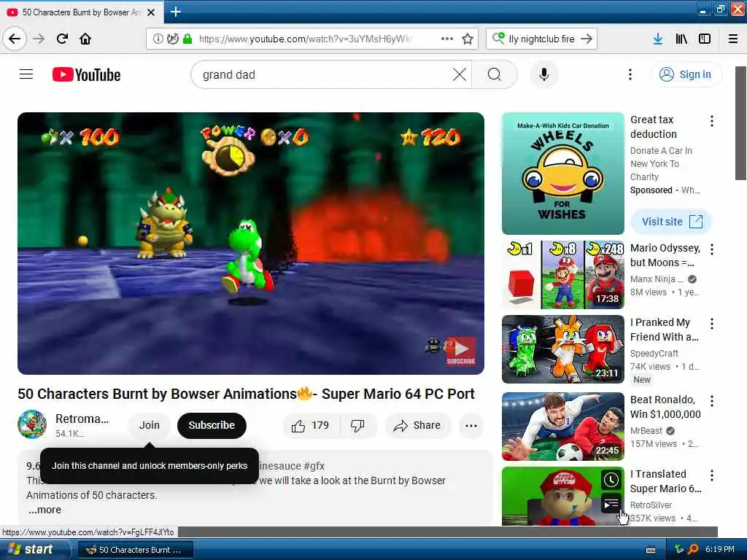Expand description with ...more
Viewport: 747px width, 560px height.
pos(44,510)
